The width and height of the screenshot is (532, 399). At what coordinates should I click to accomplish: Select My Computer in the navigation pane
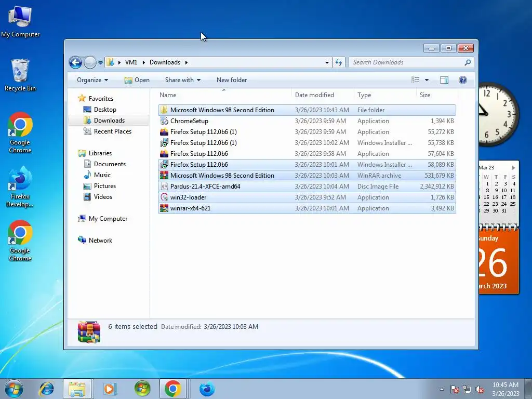click(108, 219)
